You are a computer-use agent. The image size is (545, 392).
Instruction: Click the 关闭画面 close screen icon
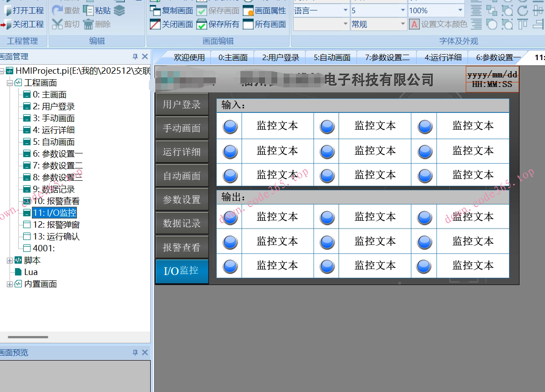pyautogui.click(x=155, y=24)
